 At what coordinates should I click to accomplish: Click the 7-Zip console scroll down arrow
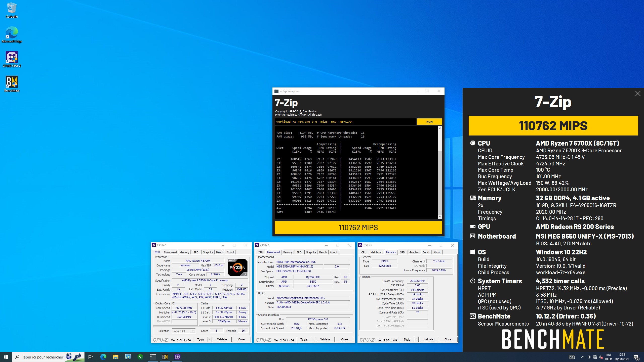pos(440,217)
